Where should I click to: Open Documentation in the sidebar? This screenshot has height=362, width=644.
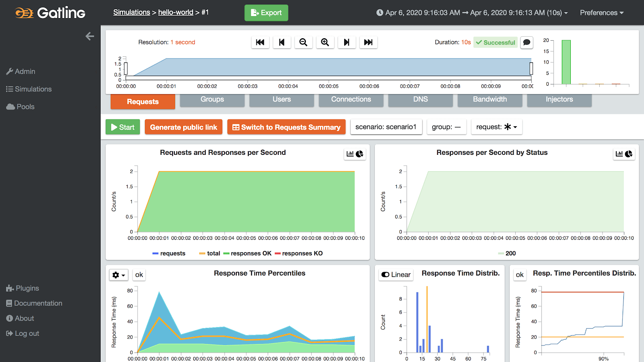34,303
